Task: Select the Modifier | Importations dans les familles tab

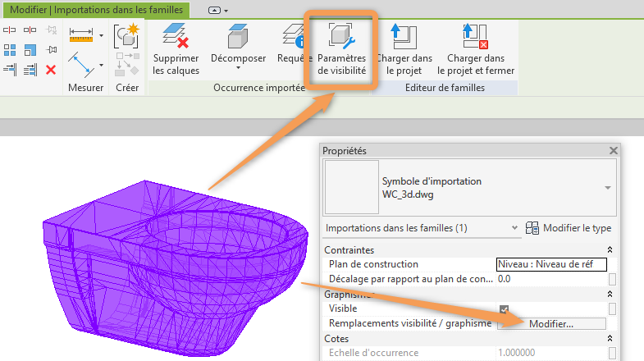Action: tap(96, 10)
